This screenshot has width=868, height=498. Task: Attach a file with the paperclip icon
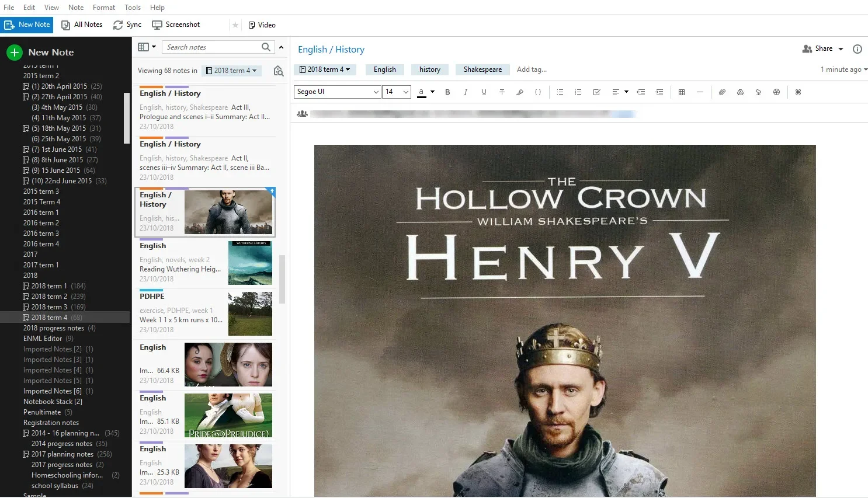pyautogui.click(x=722, y=92)
